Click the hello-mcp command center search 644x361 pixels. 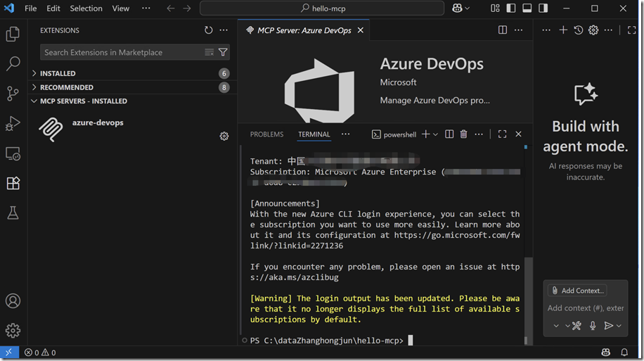point(322,8)
